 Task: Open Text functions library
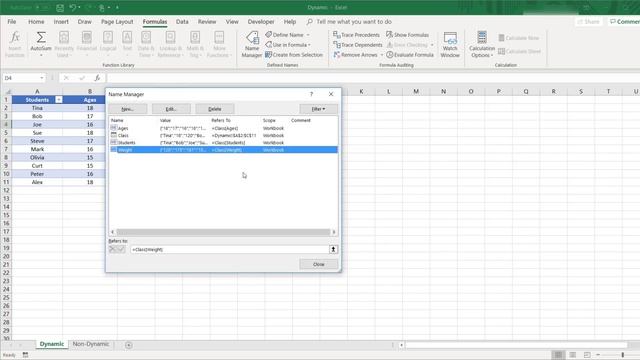[127, 44]
